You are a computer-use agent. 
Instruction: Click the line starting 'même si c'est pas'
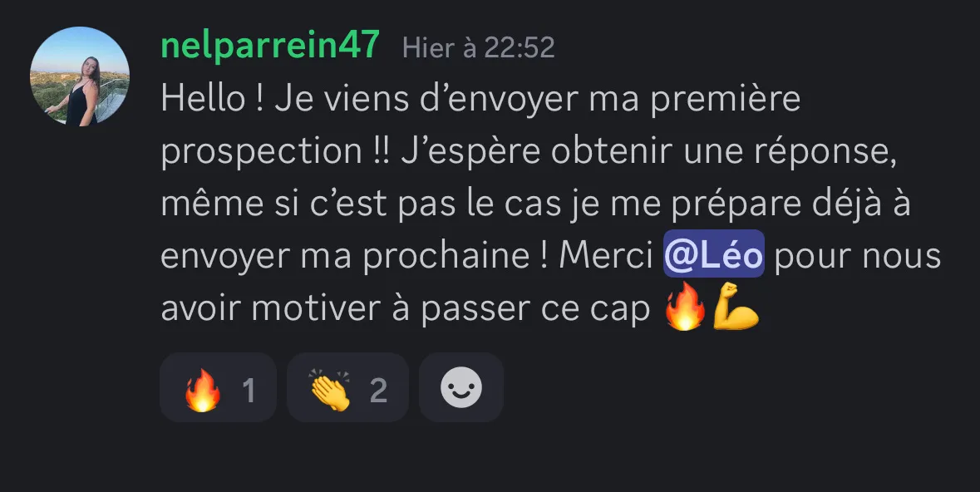click(x=535, y=204)
